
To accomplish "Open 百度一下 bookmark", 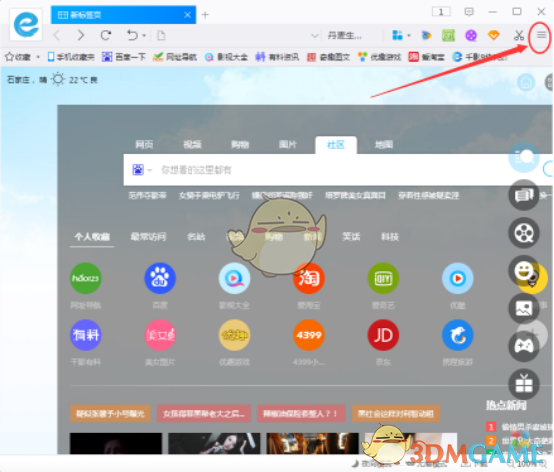I will (x=124, y=57).
